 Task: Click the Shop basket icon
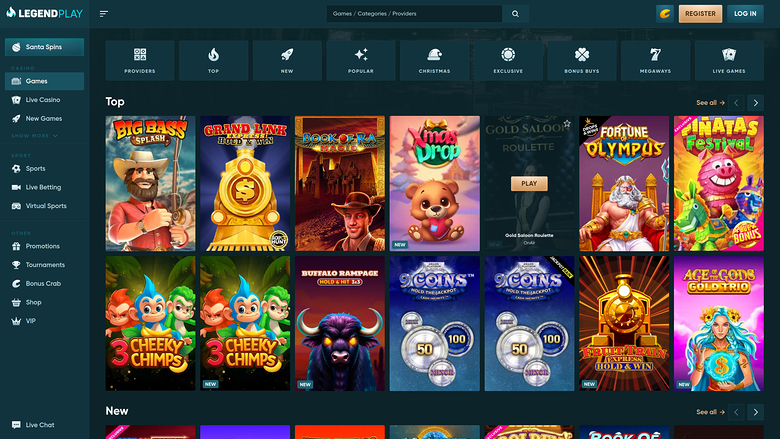(x=16, y=302)
